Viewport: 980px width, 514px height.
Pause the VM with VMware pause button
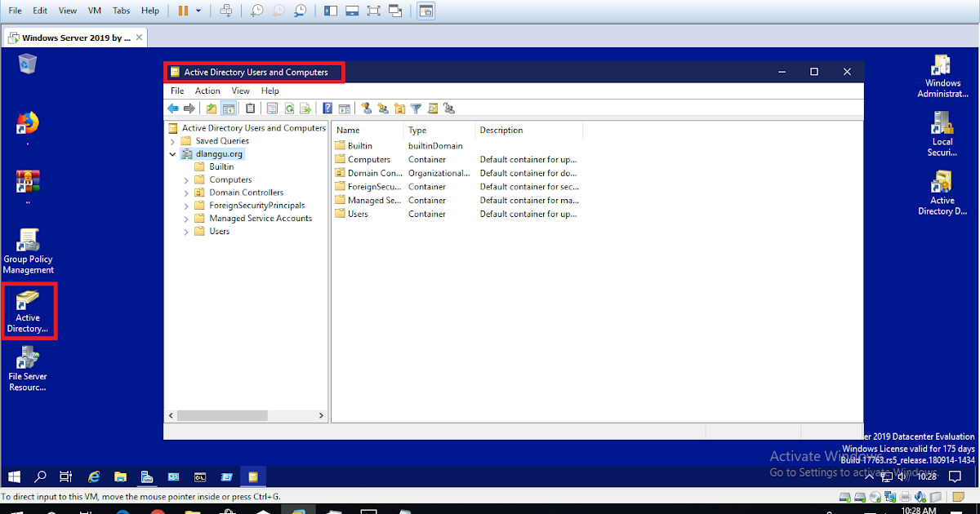pyautogui.click(x=183, y=11)
